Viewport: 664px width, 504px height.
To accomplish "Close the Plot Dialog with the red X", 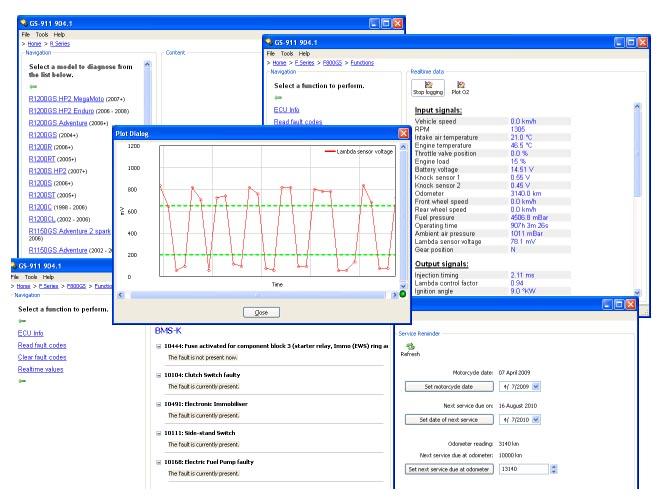I will click(404, 133).
